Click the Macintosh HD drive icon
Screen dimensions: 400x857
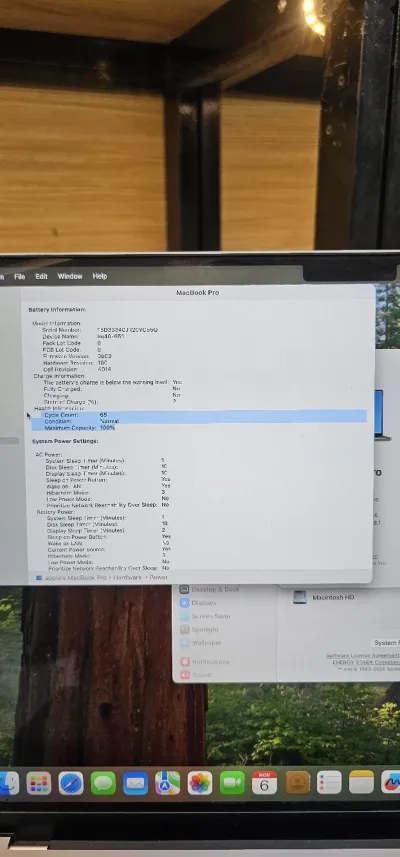click(299, 597)
